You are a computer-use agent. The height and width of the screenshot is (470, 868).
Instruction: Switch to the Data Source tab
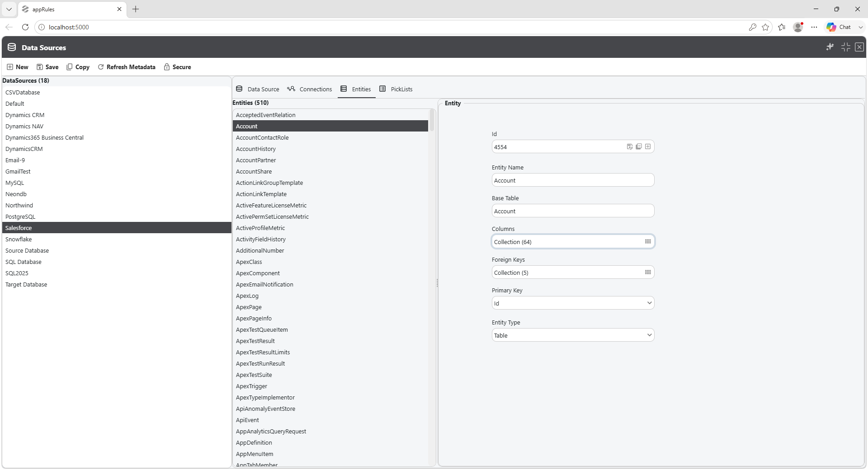click(258, 89)
